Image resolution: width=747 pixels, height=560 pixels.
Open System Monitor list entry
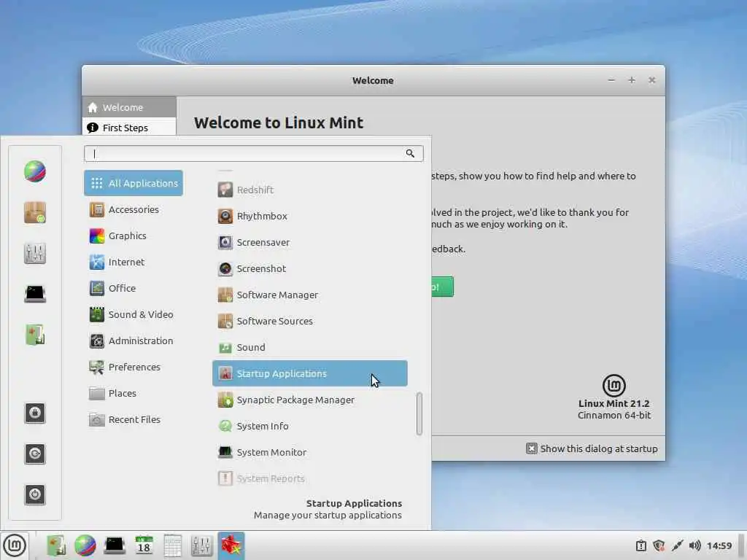(309, 452)
